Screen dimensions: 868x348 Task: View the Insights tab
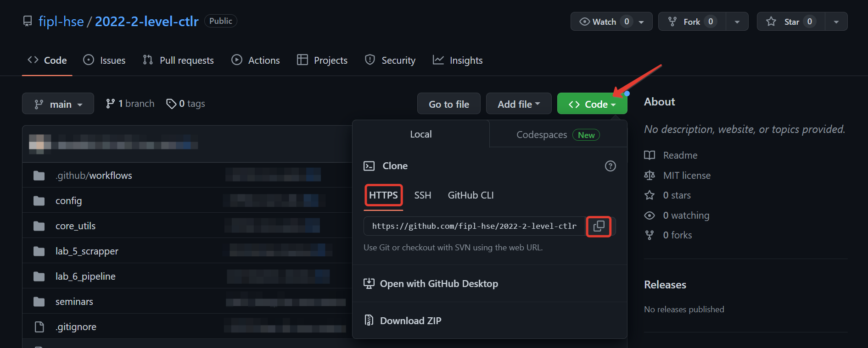[x=458, y=60]
